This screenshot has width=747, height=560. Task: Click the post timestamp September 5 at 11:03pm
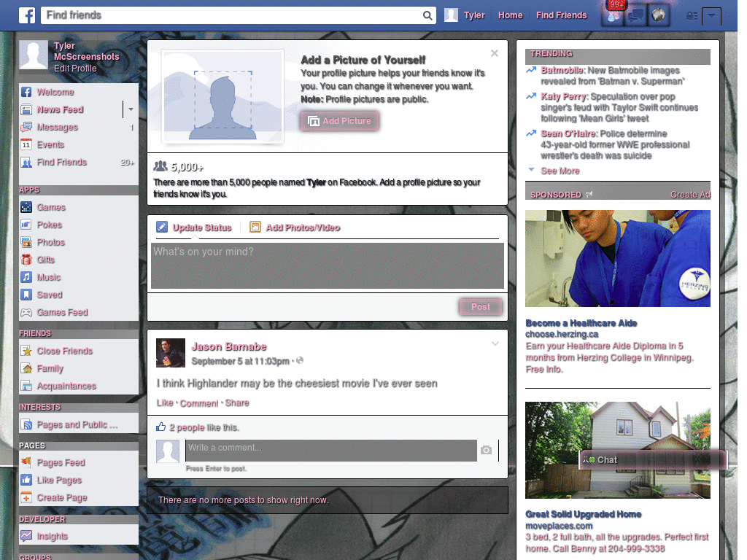[x=240, y=362]
